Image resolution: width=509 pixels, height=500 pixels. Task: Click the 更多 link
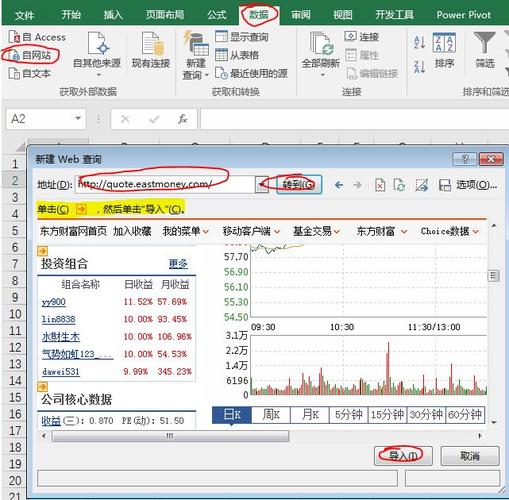(x=178, y=264)
